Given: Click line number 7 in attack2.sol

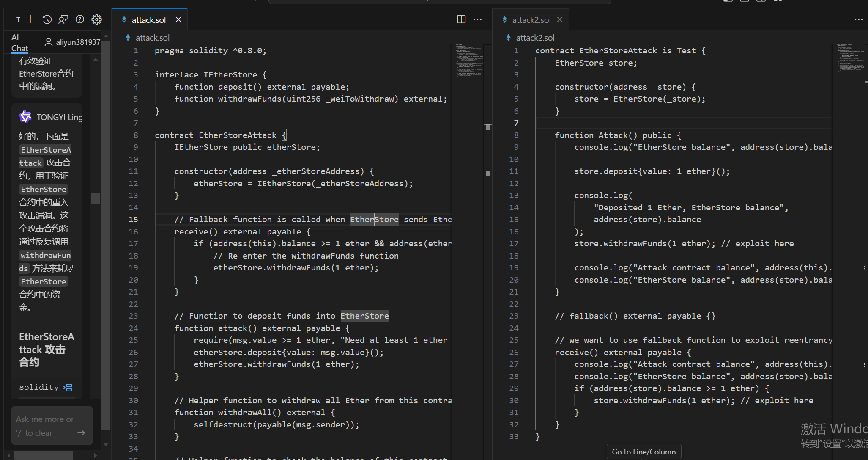Looking at the screenshot, I should click(516, 123).
